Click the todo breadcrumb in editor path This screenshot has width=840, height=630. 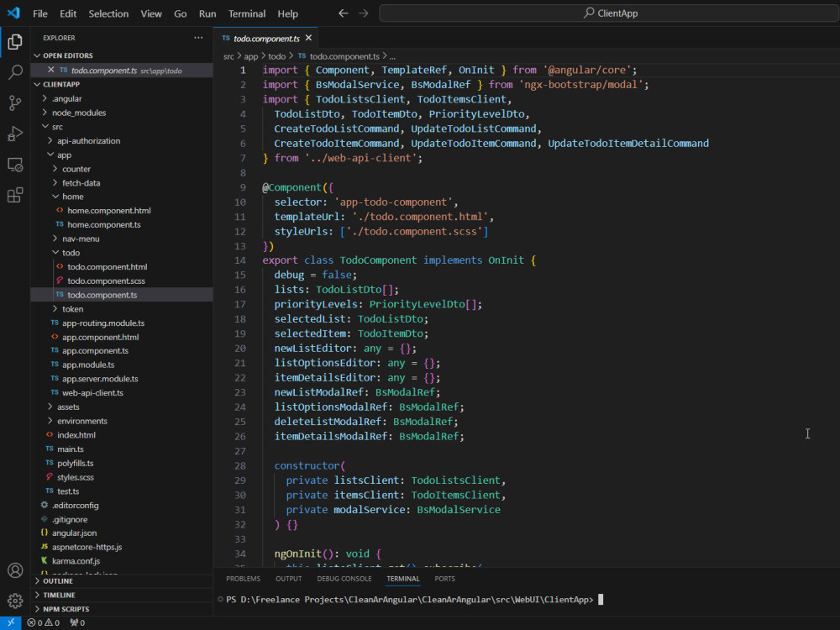point(277,56)
